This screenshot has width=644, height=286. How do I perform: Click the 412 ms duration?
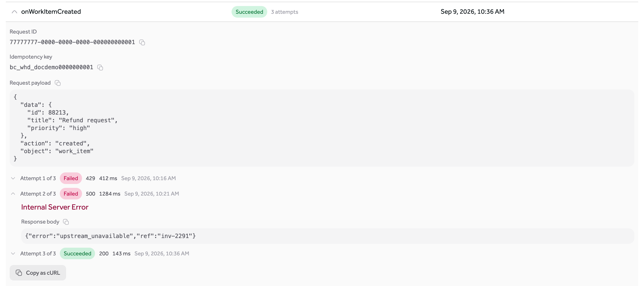(108, 178)
